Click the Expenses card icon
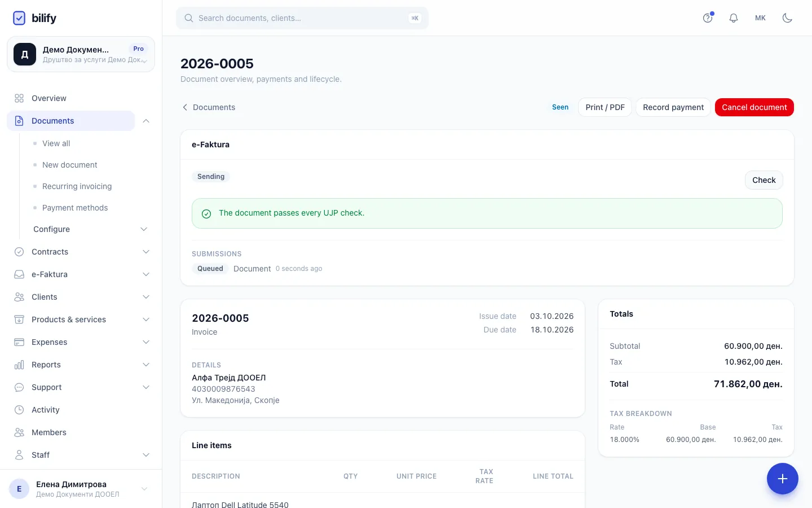Screen dimensions: 812x508 pos(19,342)
